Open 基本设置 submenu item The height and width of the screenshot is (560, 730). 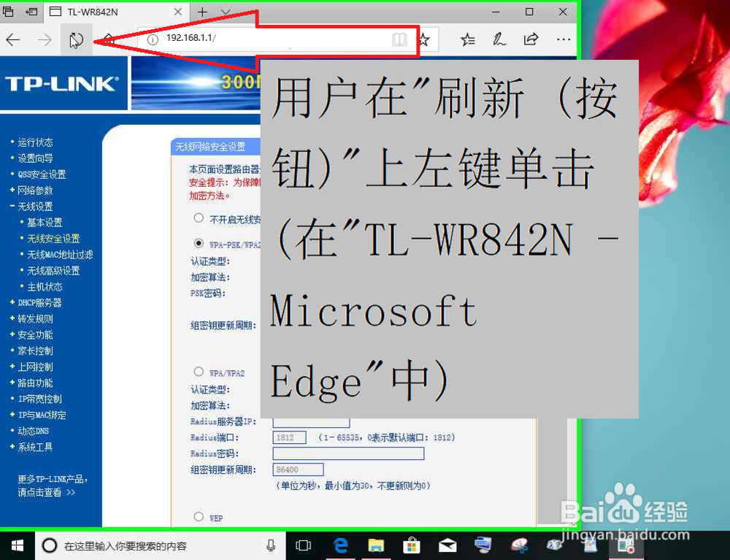pyautogui.click(x=45, y=223)
